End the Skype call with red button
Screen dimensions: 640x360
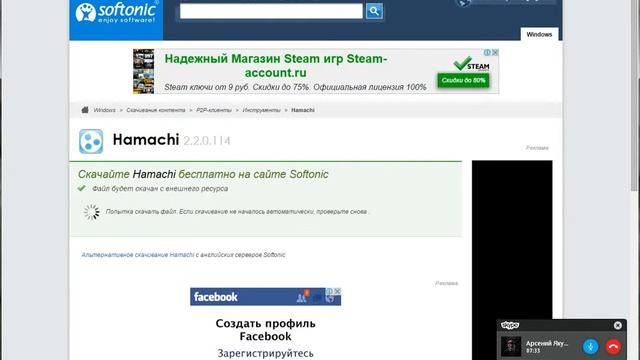[x=613, y=347]
